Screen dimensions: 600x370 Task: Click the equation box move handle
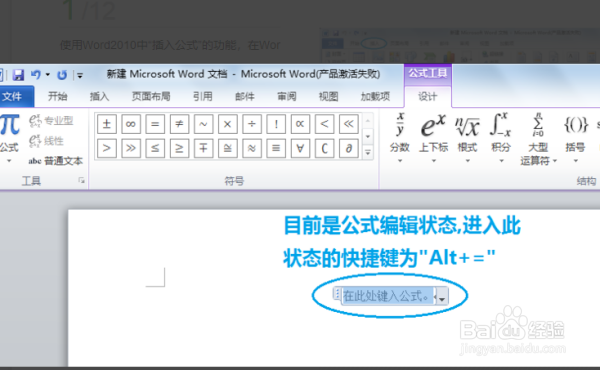pyautogui.click(x=337, y=294)
